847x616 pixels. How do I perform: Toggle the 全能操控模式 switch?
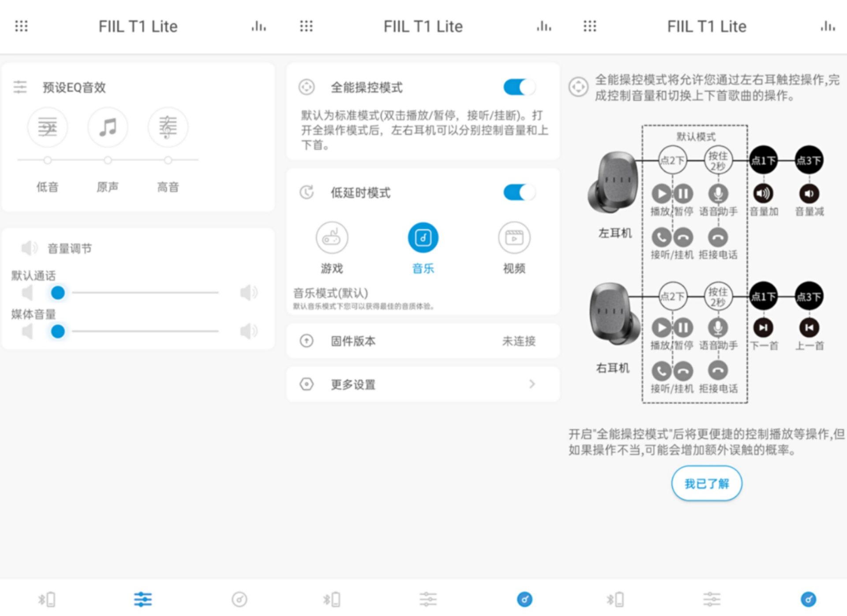coord(519,87)
